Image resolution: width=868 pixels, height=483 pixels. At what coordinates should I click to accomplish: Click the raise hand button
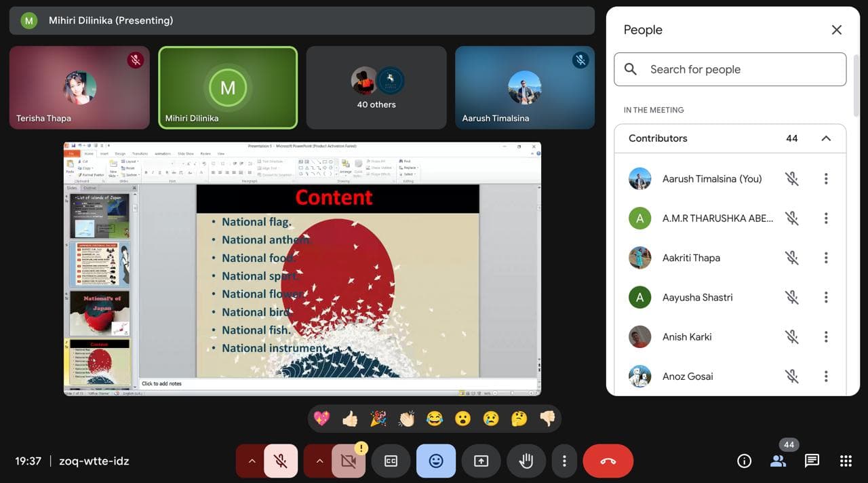pyautogui.click(x=526, y=461)
